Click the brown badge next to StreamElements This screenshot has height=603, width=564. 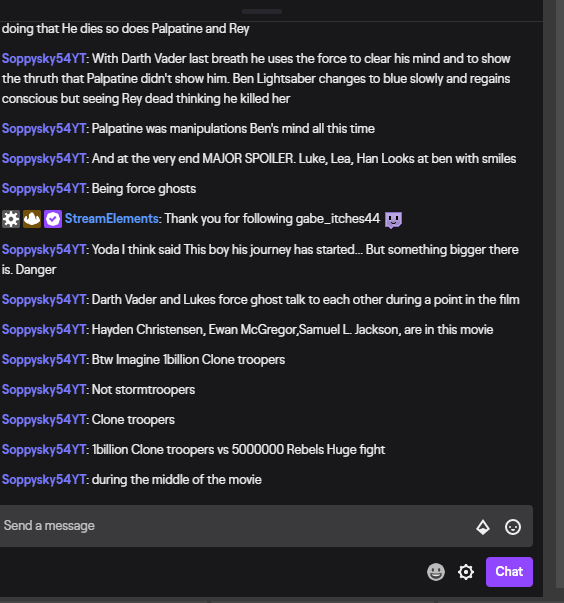(32, 219)
